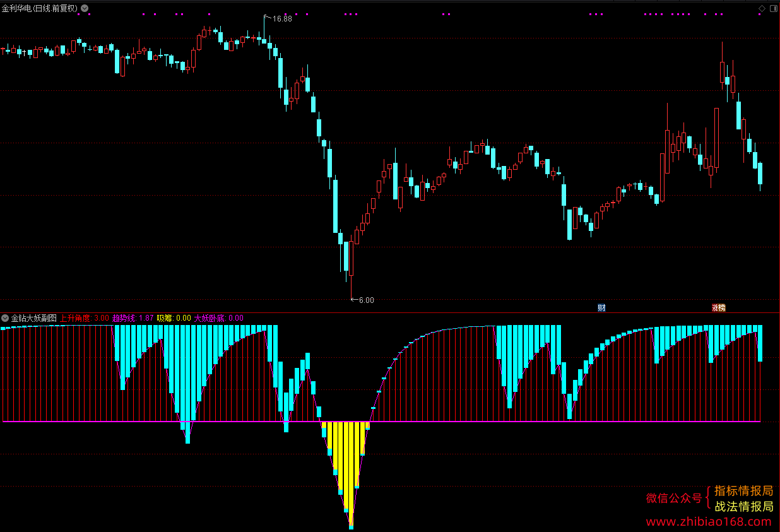780x532 pixels.
Task: Select the 大妖卧底: 0.00 readout
Action: pos(218,318)
